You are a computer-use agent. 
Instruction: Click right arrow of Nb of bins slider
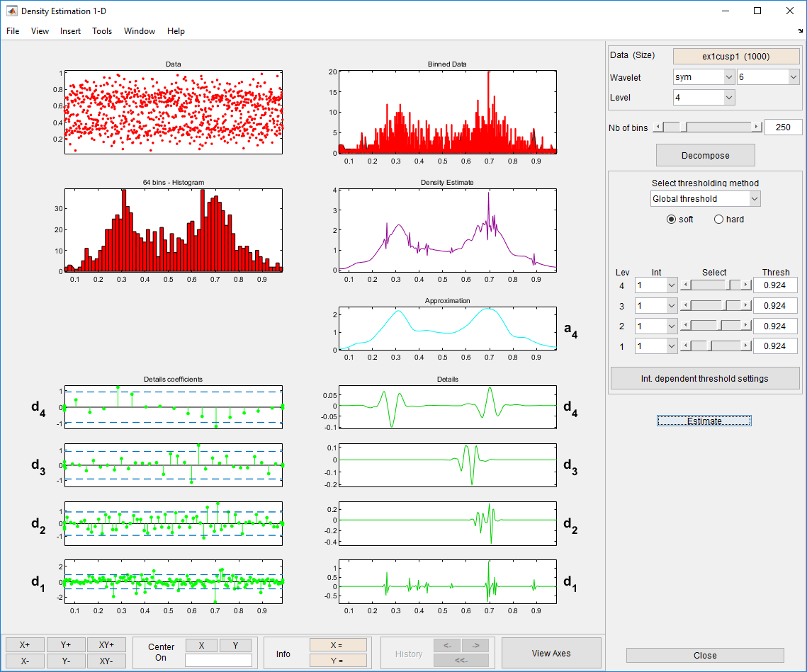(x=756, y=127)
